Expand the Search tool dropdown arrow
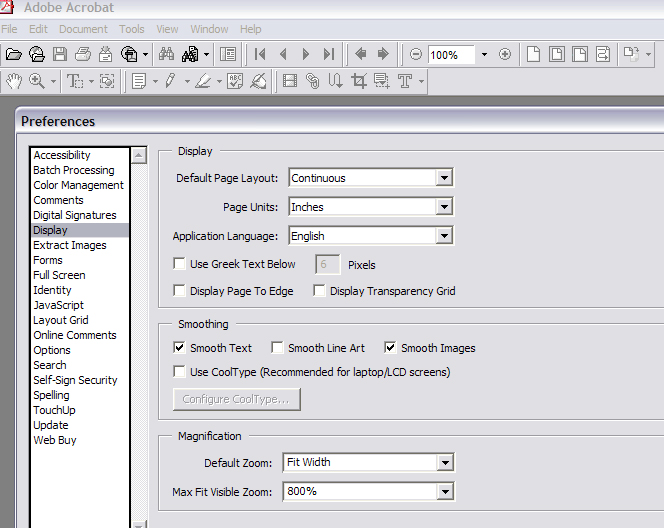Screen dimensions: 664x528 206,54
